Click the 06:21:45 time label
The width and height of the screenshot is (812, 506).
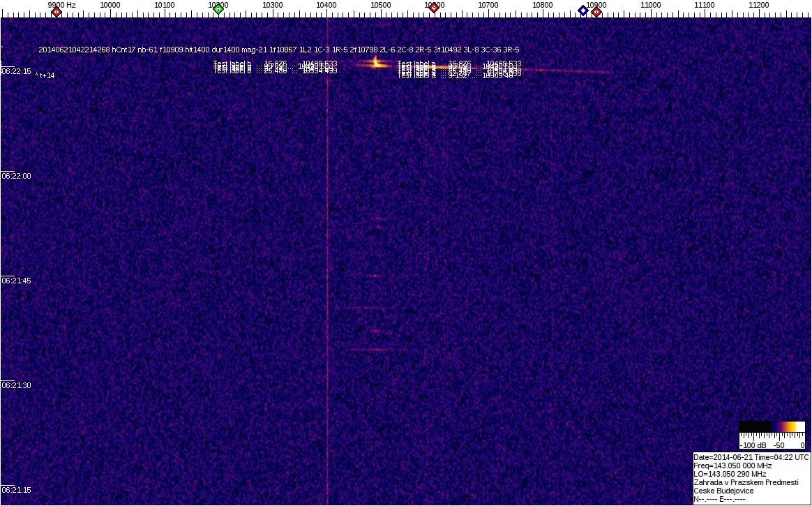coord(16,281)
